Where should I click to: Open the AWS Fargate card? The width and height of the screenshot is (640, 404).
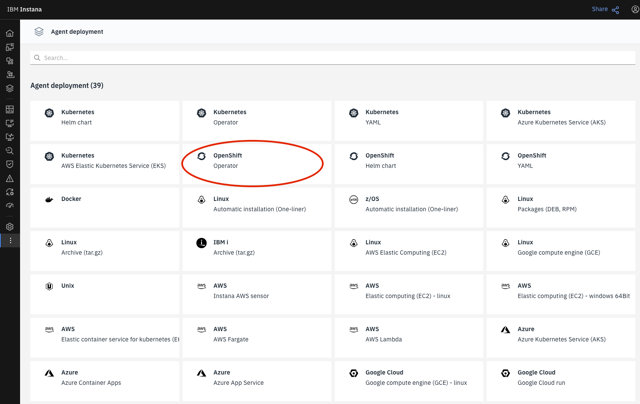[257, 338]
